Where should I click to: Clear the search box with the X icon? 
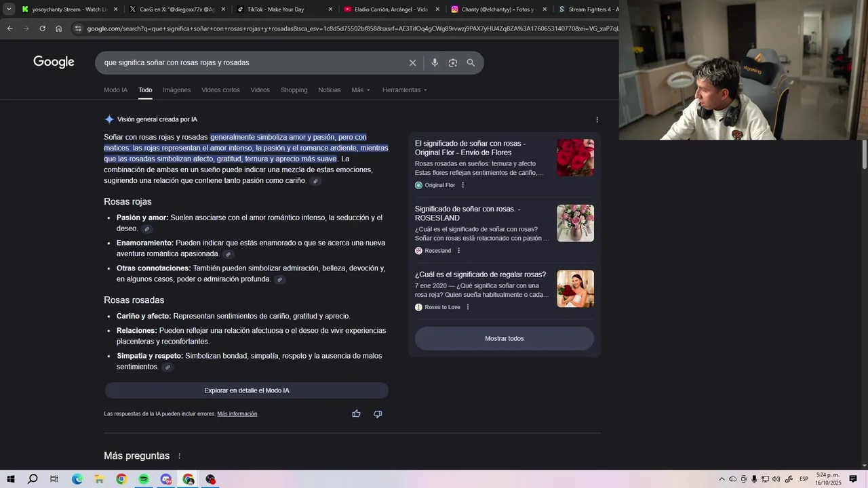[x=412, y=62]
